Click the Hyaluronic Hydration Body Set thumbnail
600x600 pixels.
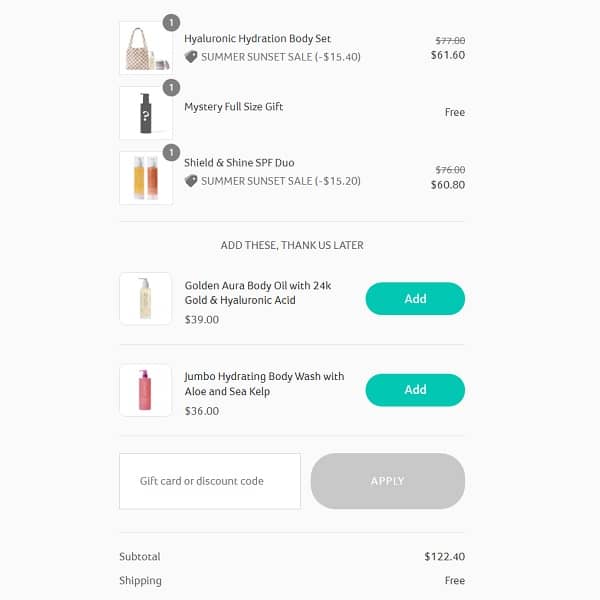(145, 48)
